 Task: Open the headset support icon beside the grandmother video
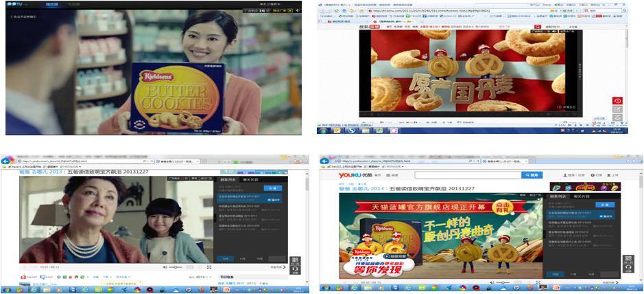click(x=295, y=270)
